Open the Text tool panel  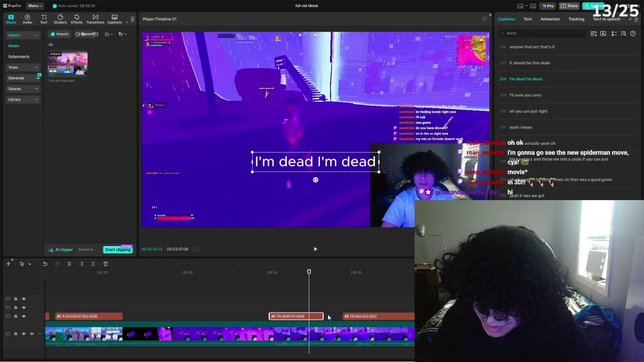click(44, 19)
